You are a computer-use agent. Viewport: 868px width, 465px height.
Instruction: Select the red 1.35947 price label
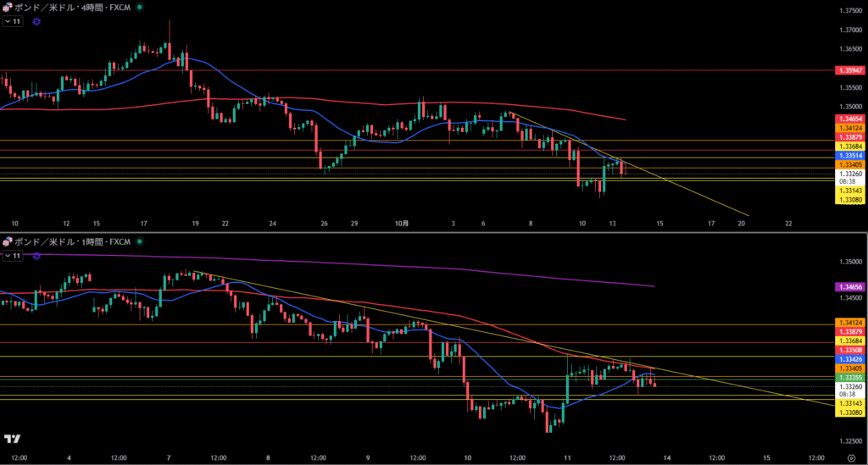[849, 70]
